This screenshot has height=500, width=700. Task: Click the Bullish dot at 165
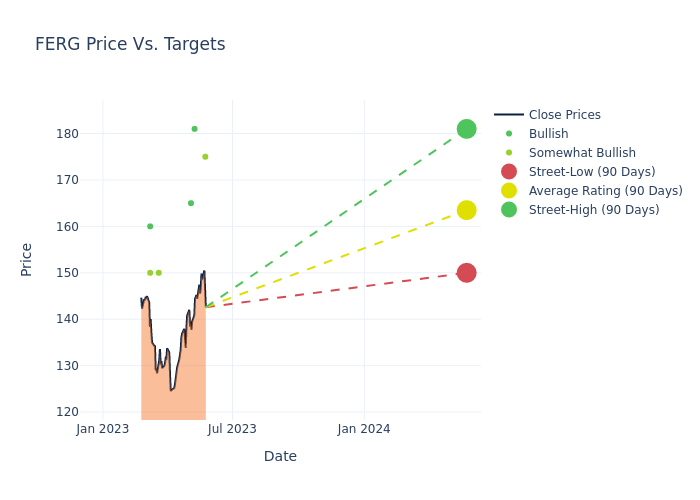(x=191, y=203)
